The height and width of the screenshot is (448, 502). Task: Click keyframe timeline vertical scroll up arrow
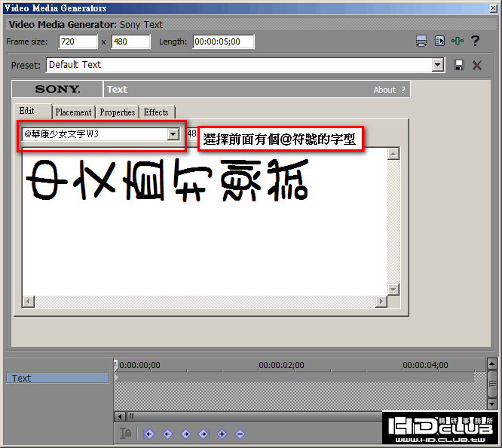(x=492, y=364)
